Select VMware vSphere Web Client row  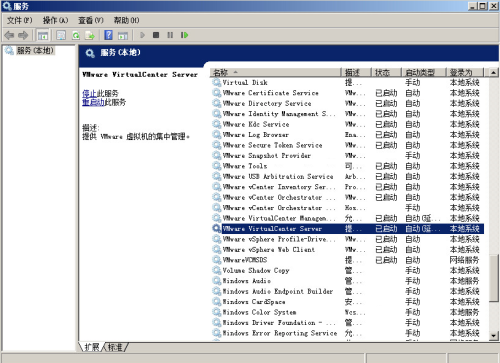click(348, 250)
